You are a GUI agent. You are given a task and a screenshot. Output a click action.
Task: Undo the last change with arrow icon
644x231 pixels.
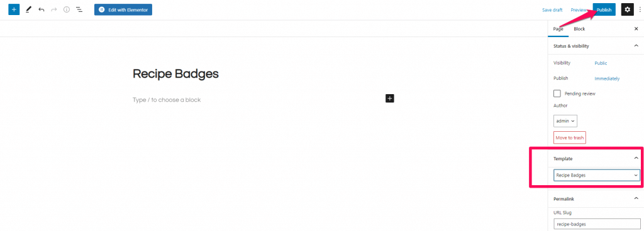41,9
